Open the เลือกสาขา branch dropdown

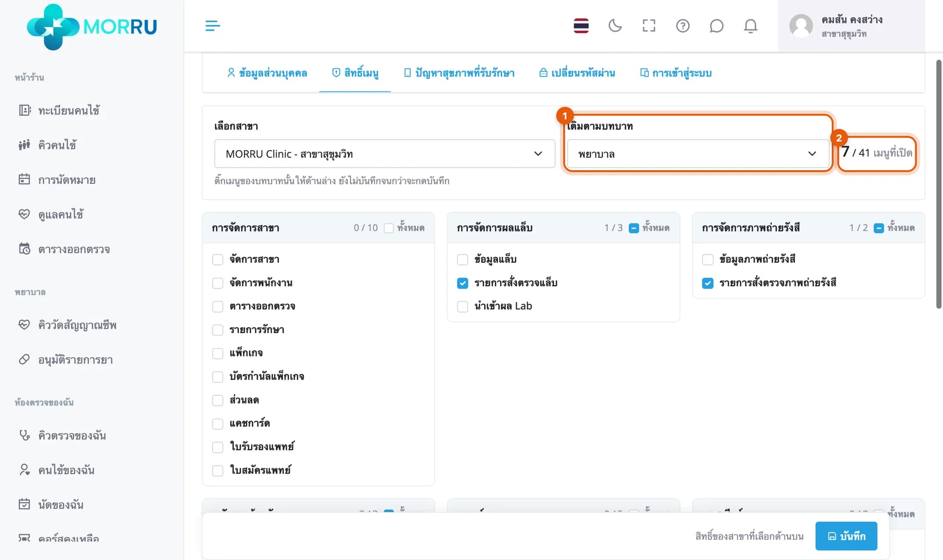point(384,154)
